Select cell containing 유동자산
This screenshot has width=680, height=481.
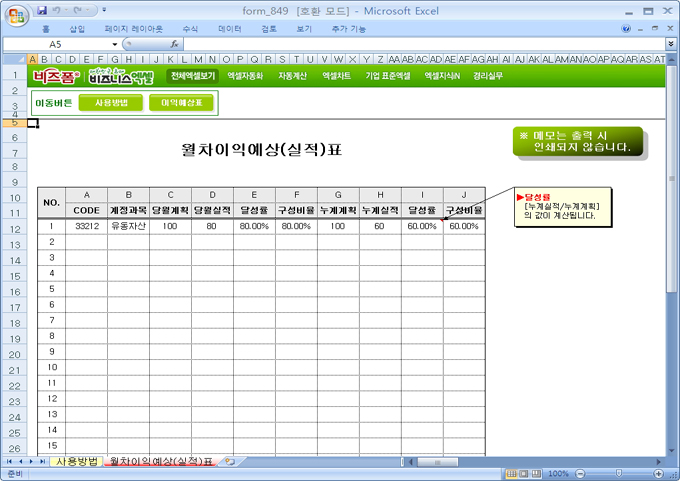tap(128, 227)
